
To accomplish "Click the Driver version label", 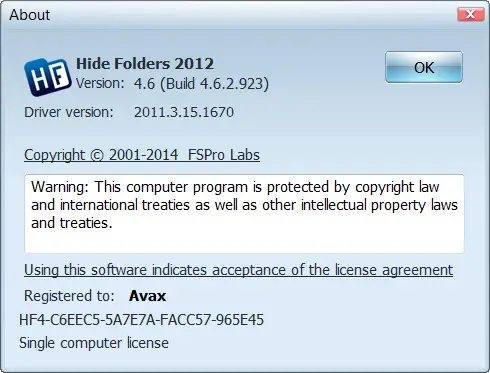I will point(69,112).
